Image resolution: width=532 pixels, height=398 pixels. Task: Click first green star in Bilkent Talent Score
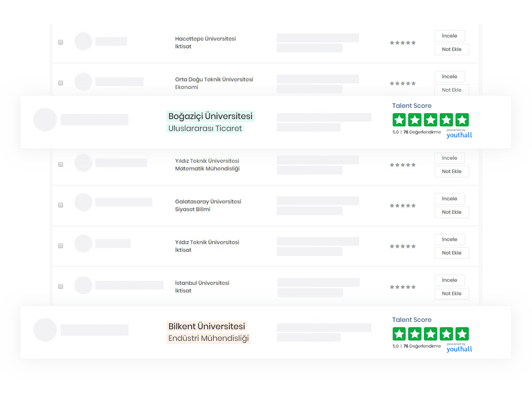[x=399, y=334]
